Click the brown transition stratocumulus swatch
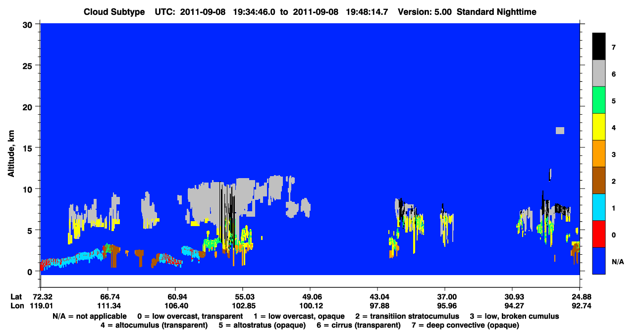644x330 pixels. point(598,181)
